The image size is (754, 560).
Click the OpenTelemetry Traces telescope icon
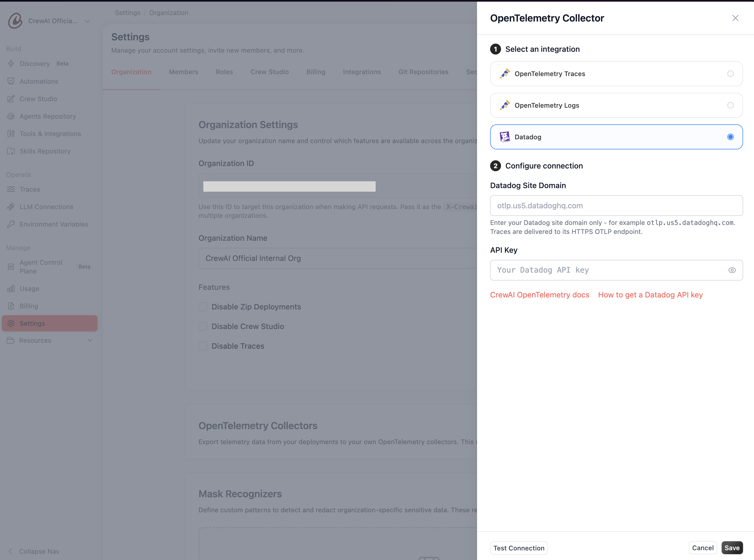(505, 74)
